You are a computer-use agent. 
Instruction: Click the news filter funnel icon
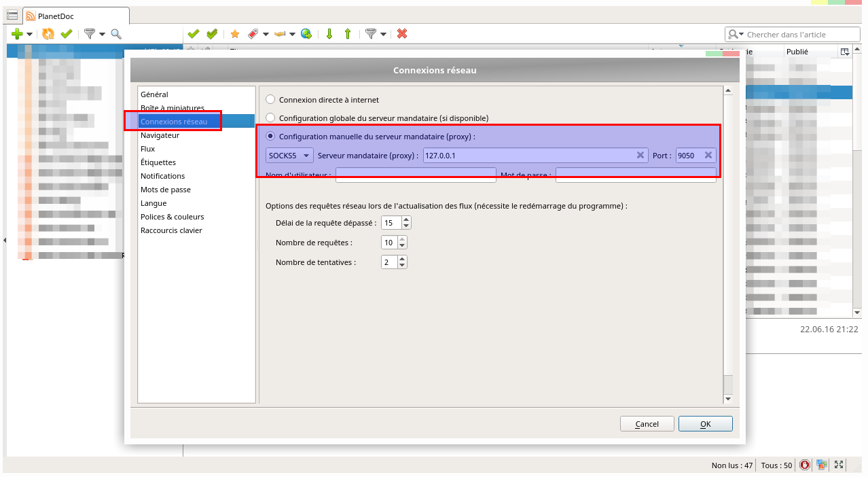(x=371, y=33)
